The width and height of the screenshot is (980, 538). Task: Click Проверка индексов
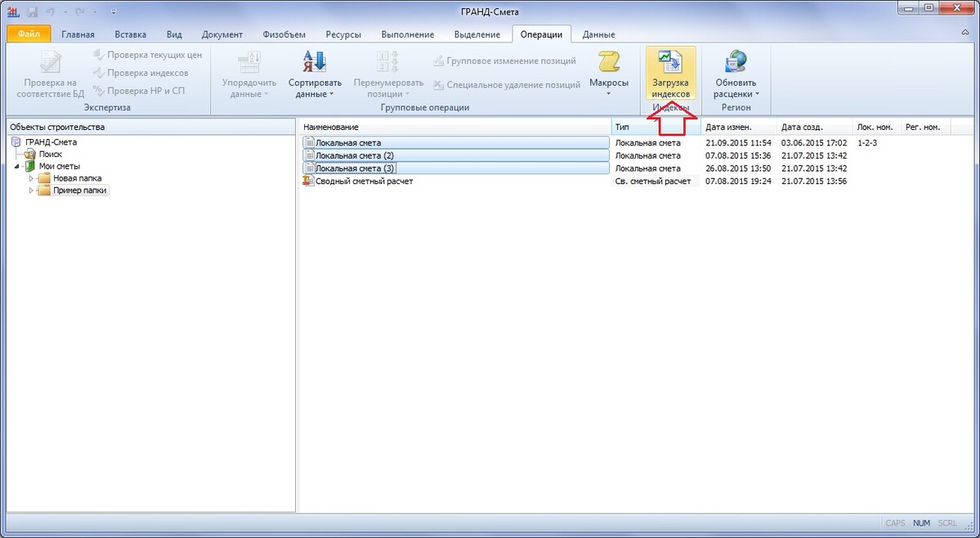point(141,73)
